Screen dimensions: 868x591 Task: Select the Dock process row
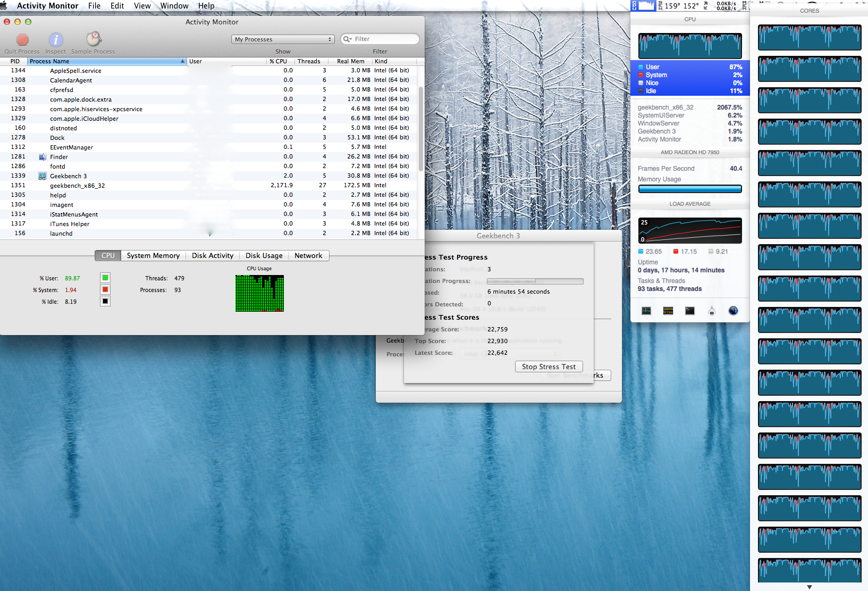tap(208, 138)
